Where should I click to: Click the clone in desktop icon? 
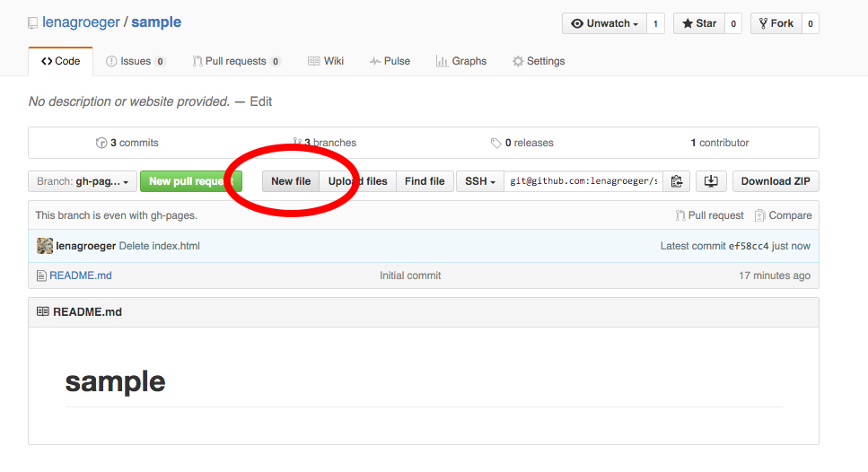point(711,181)
